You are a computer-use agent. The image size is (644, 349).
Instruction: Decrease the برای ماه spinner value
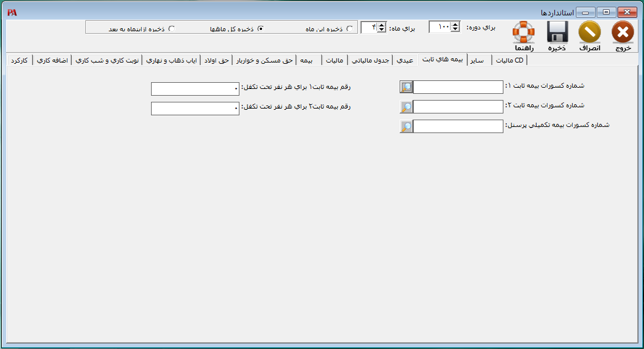click(381, 30)
